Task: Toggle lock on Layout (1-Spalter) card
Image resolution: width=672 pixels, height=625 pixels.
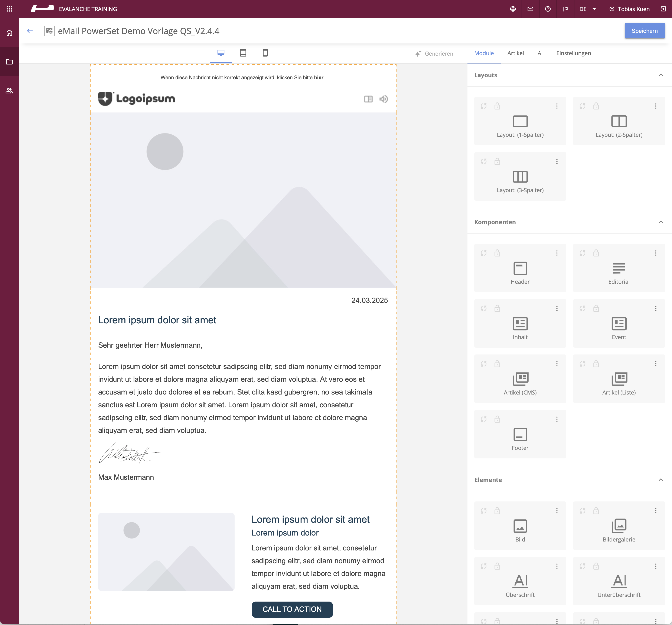Action: pyautogui.click(x=497, y=106)
